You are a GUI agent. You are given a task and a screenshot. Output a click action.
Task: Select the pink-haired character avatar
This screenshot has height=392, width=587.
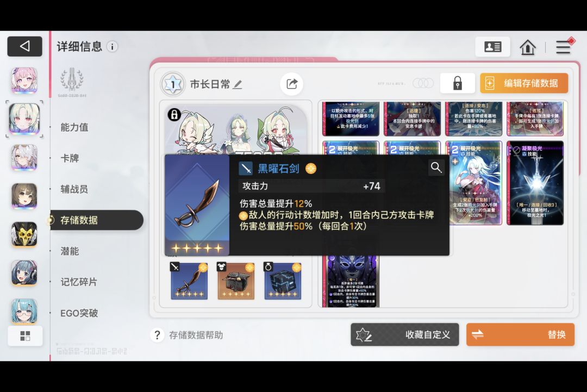[x=24, y=80]
